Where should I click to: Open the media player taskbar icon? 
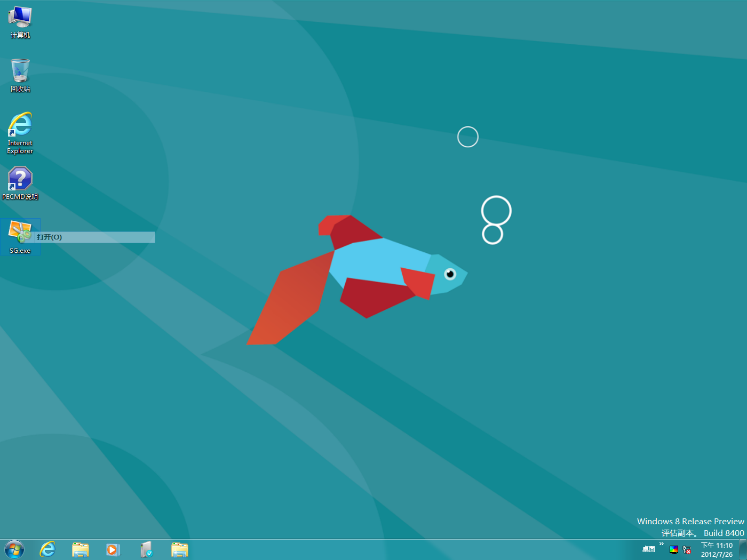pyautogui.click(x=113, y=550)
